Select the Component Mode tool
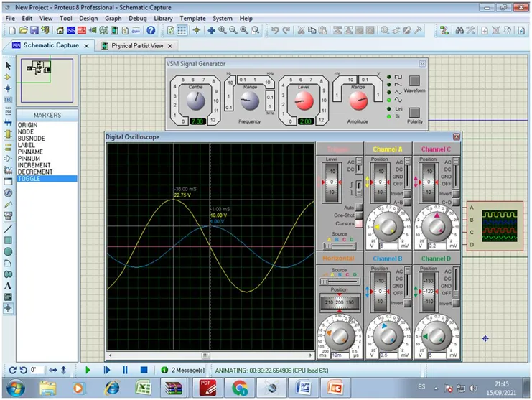 tap(8, 78)
